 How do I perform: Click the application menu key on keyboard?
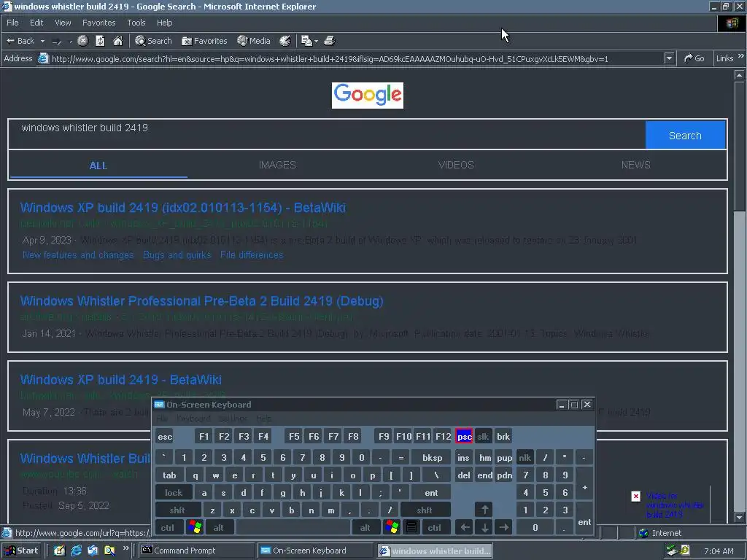point(411,528)
